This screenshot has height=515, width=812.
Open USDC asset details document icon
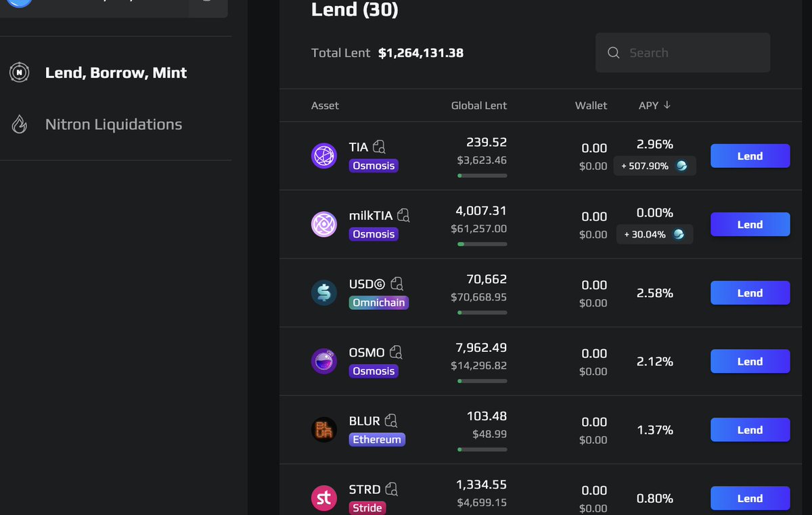pyautogui.click(x=397, y=284)
